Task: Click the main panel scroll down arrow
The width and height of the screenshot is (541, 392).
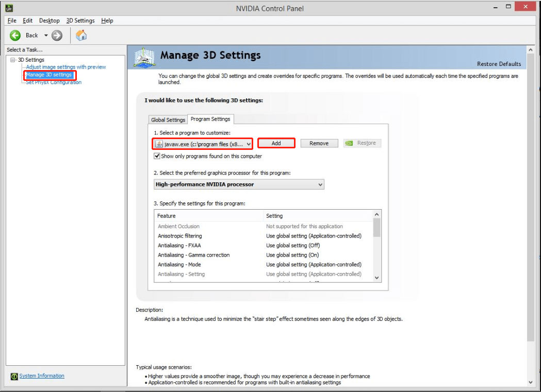Action: click(531, 382)
